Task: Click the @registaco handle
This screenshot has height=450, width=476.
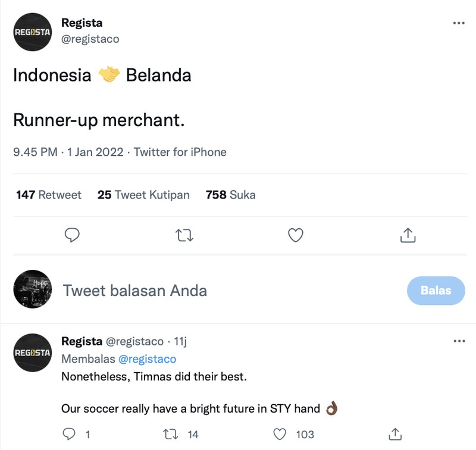Action: click(x=90, y=39)
